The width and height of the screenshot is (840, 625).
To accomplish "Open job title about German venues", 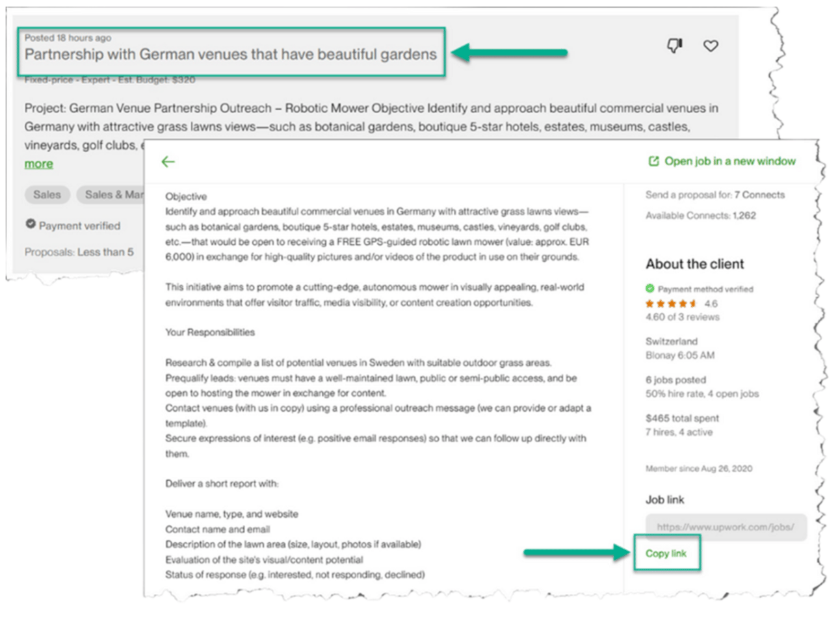I will [231, 54].
